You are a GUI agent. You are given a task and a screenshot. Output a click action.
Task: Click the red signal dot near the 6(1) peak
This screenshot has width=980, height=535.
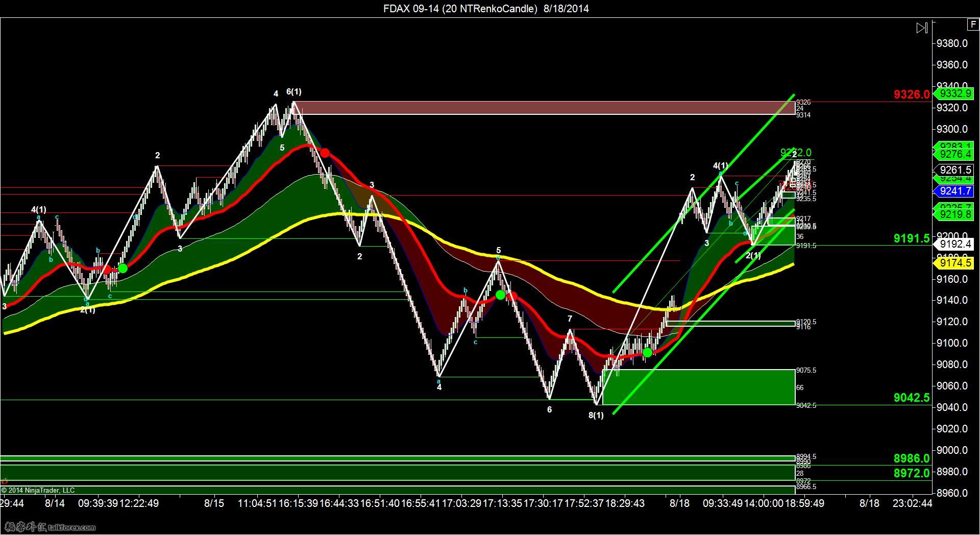click(x=325, y=153)
